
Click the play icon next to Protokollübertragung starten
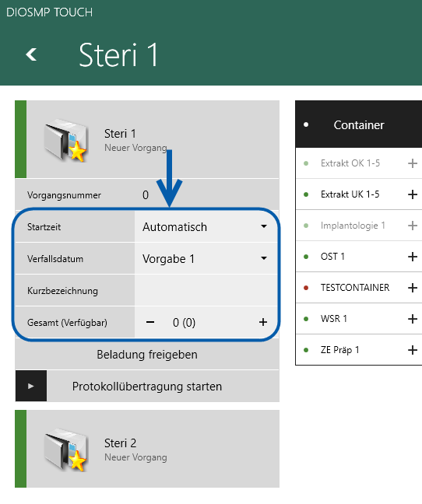click(31, 386)
